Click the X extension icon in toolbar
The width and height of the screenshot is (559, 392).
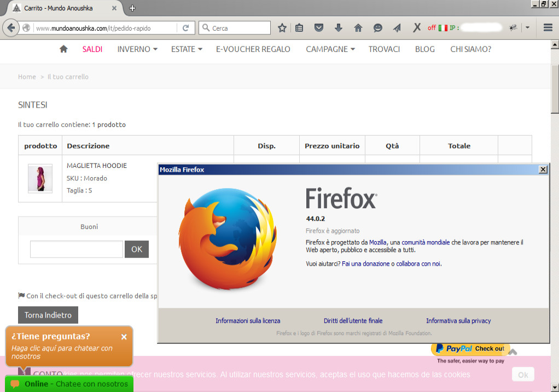coord(416,27)
